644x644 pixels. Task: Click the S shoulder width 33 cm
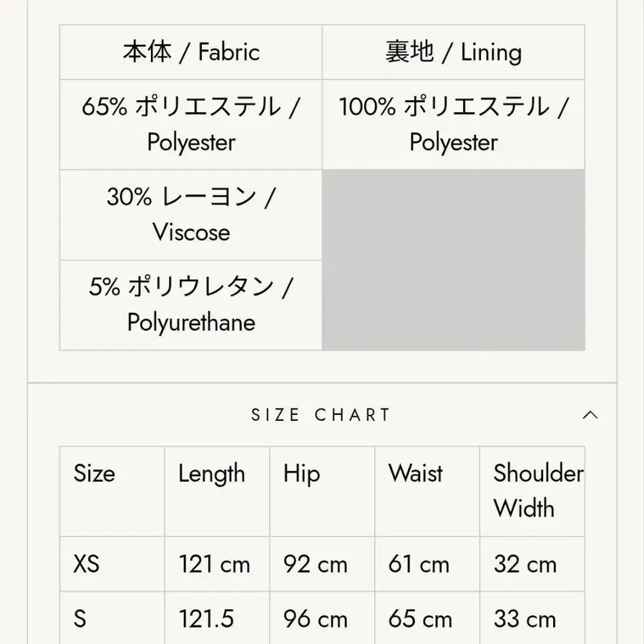pos(525,619)
